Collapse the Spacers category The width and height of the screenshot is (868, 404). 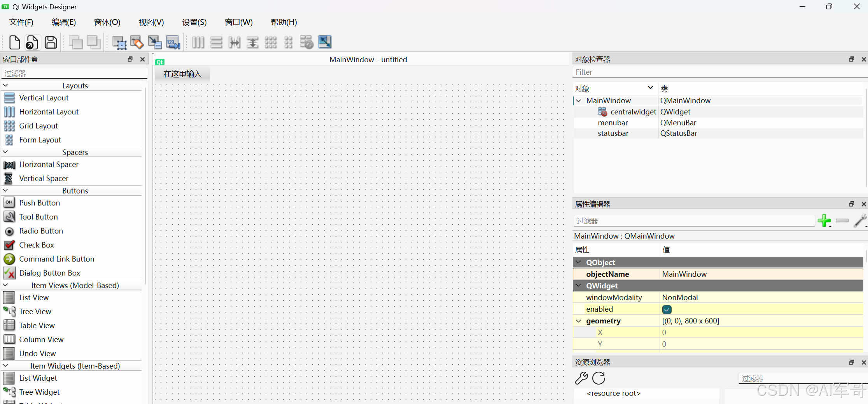pyautogui.click(x=5, y=152)
